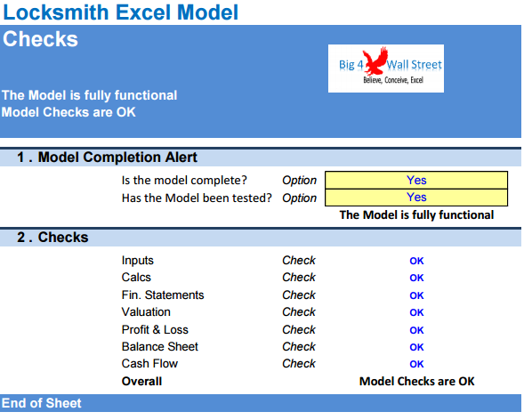Open the 'Is the model complete?' Yes dropdown

(416, 180)
